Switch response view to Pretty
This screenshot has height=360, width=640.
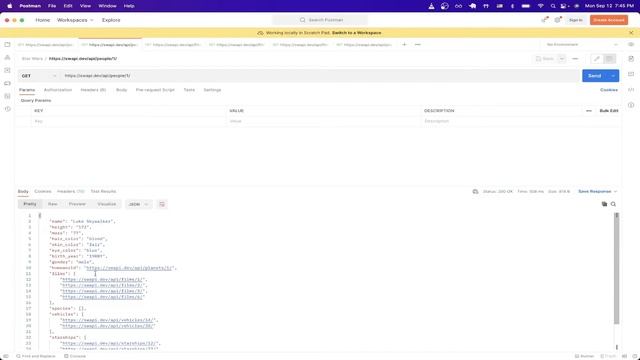30,204
